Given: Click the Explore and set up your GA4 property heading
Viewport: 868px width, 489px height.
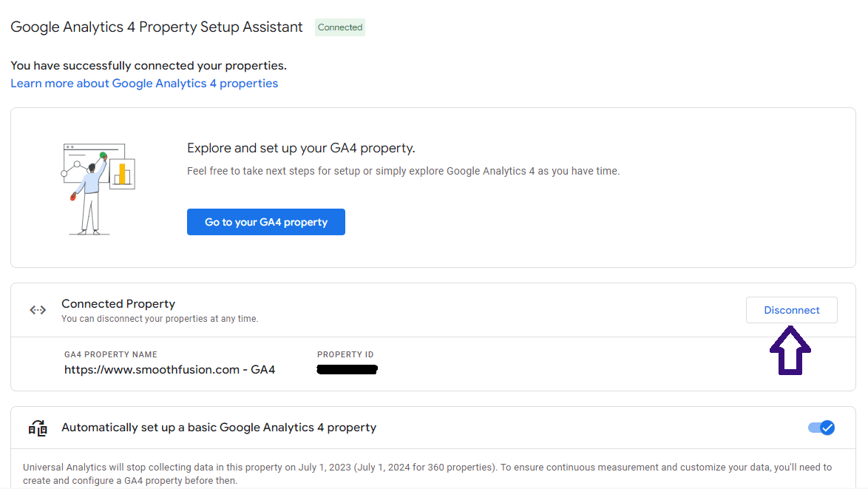Looking at the screenshot, I should point(301,149).
